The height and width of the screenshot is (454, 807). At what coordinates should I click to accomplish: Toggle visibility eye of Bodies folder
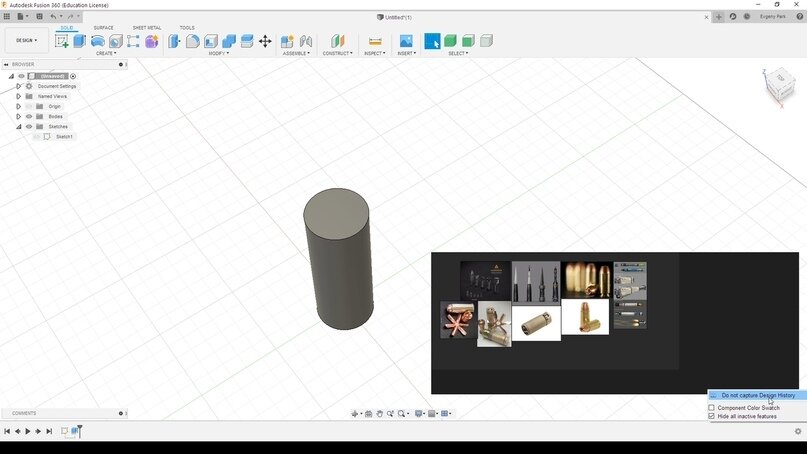coord(29,116)
